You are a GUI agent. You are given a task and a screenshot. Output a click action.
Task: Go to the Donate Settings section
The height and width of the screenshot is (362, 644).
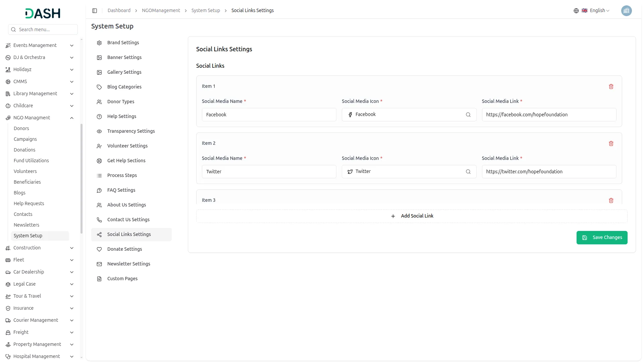click(124, 249)
